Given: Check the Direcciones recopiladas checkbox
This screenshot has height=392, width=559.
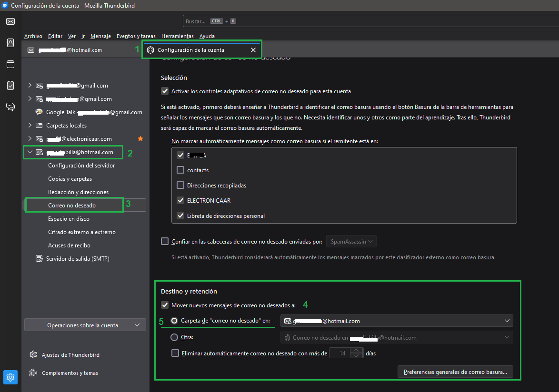Looking at the screenshot, I should click(180, 185).
